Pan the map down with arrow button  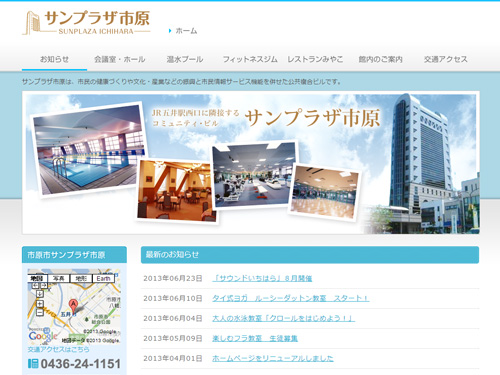[x=40, y=294]
